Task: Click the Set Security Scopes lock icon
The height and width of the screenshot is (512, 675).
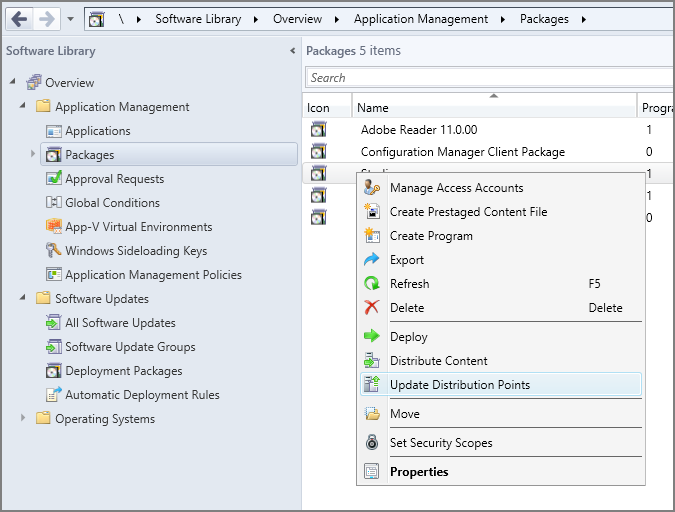Action: point(373,443)
